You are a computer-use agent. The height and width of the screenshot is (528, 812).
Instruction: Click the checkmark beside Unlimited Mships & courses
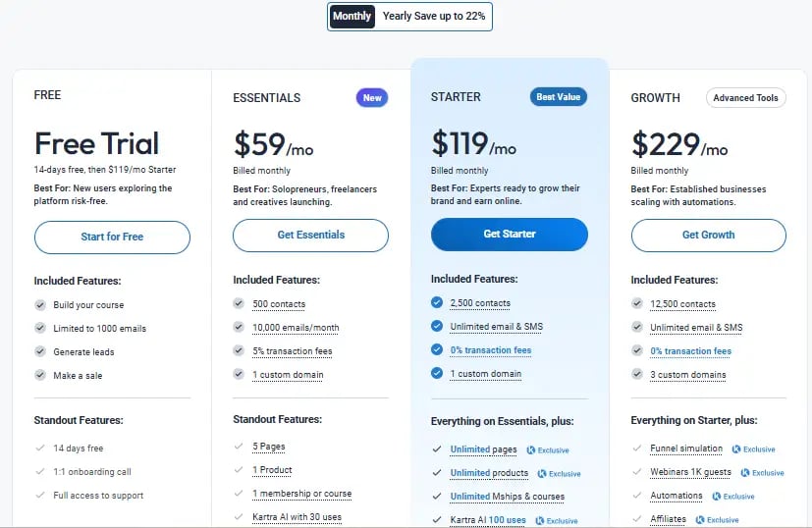pyautogui.click(x=437, y=497)
